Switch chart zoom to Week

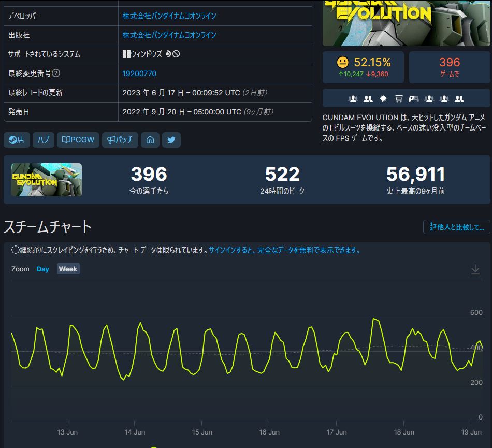coord(68,269)
